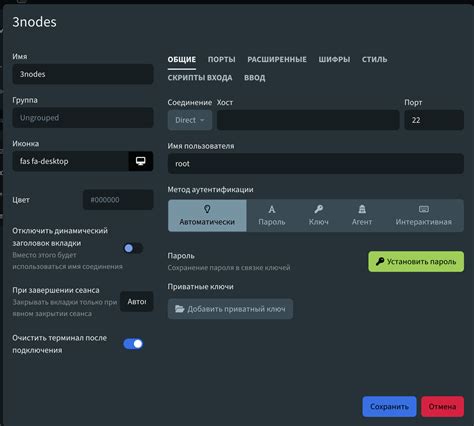Open the Скрипты входа tab
The width and height of the screenshot is (474, 426).
[200, 78]
